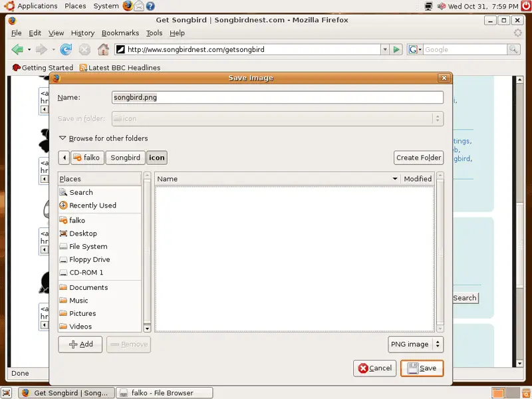Open the mail launcher in top panel

139,6
